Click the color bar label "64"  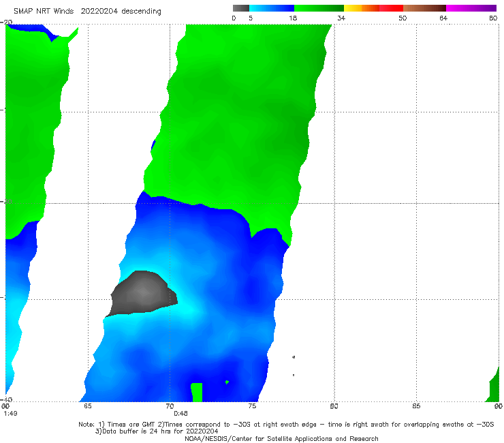(443, 18)
